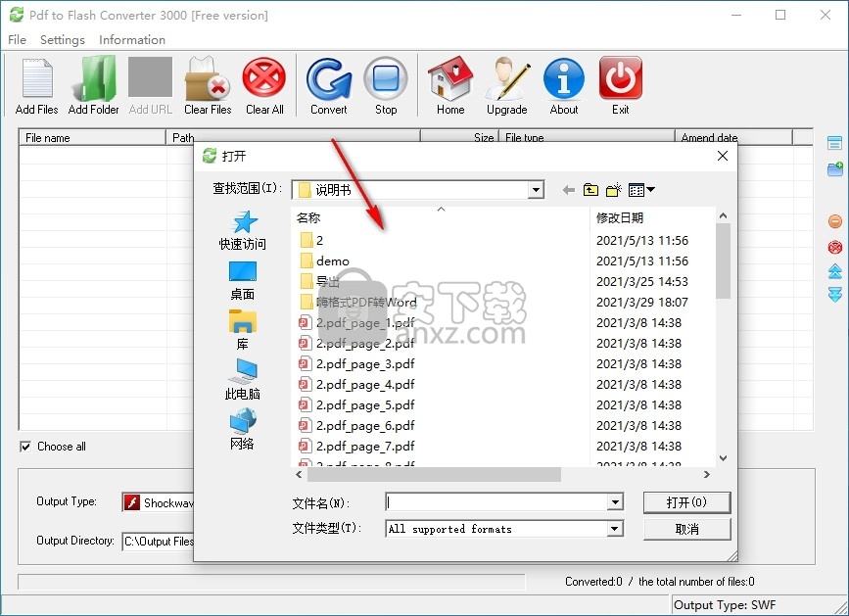Image resolution: width=849 pixels, height=616 pixels.
Task: Select file 2.pdf_page_2.pdf
Action: [356, 343]
